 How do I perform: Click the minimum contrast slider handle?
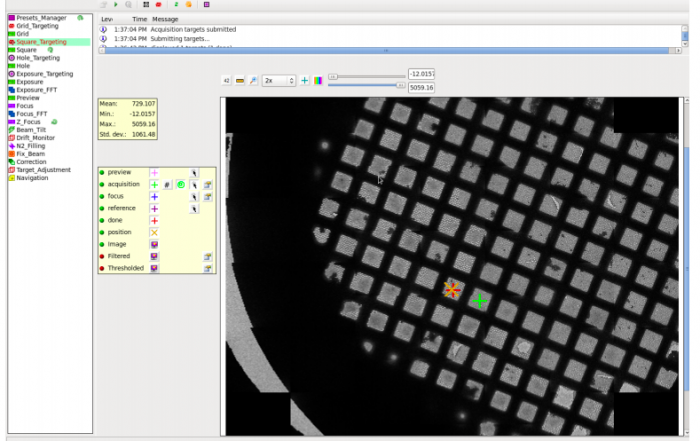point(333,77)
